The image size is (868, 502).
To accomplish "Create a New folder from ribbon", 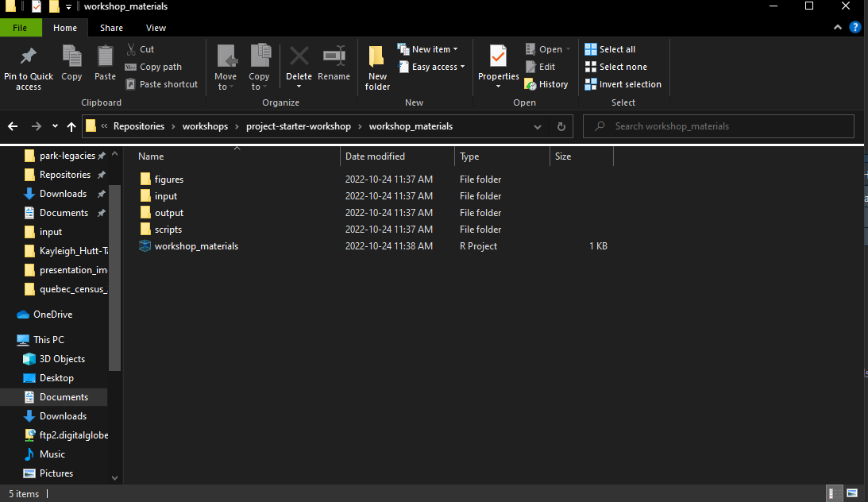I will pos(377,66).
